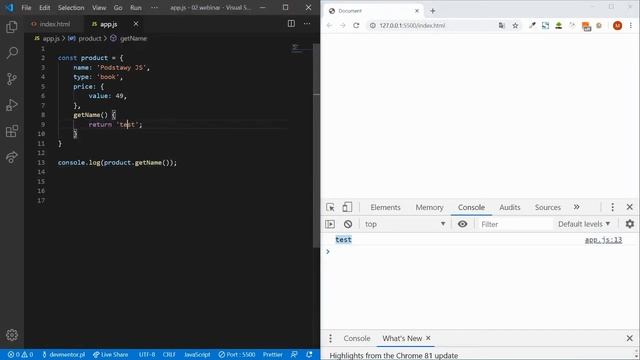Activate DevTools inspect element picker
The image size is (640, 360).
tap(330, 207)
